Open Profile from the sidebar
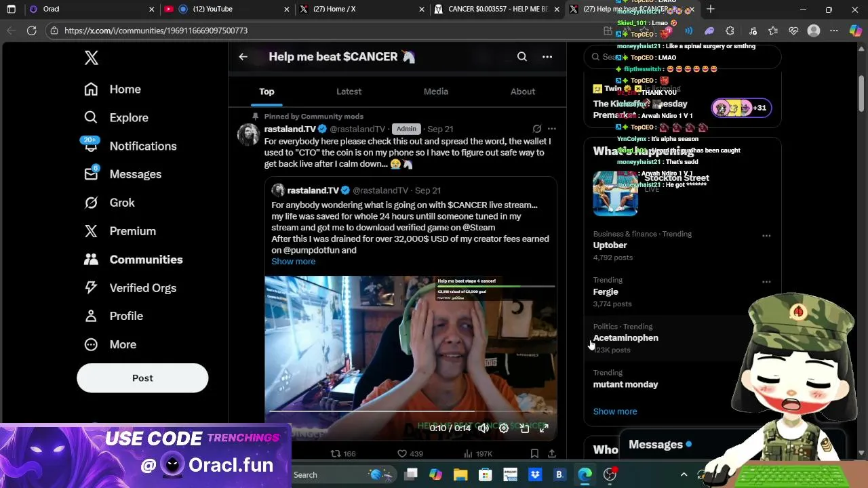Image resolution: width=868 pixels, height=488 pixels. click(x=113, y=316)
